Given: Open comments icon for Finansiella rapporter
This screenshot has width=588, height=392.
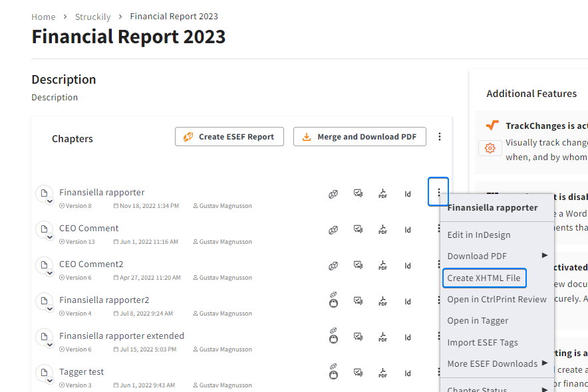Looking at the screenshot, I should (358, 193).
